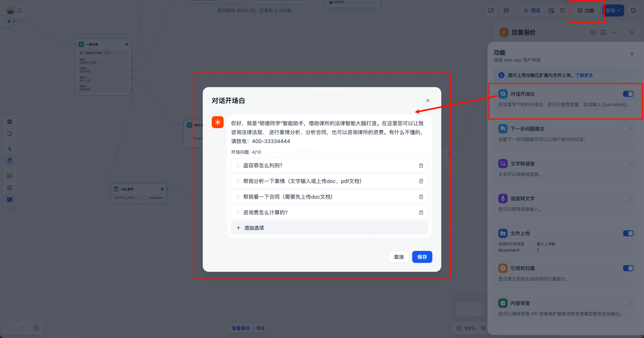Open version history icon at top right
The width and height of the screenshot is (644, 338).
tap(633, 10)
